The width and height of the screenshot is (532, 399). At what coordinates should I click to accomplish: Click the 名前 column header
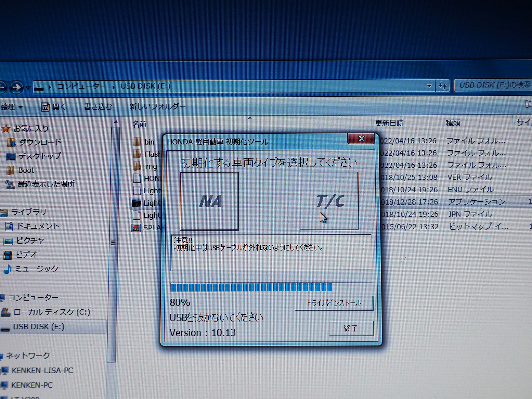coord(139,124)
